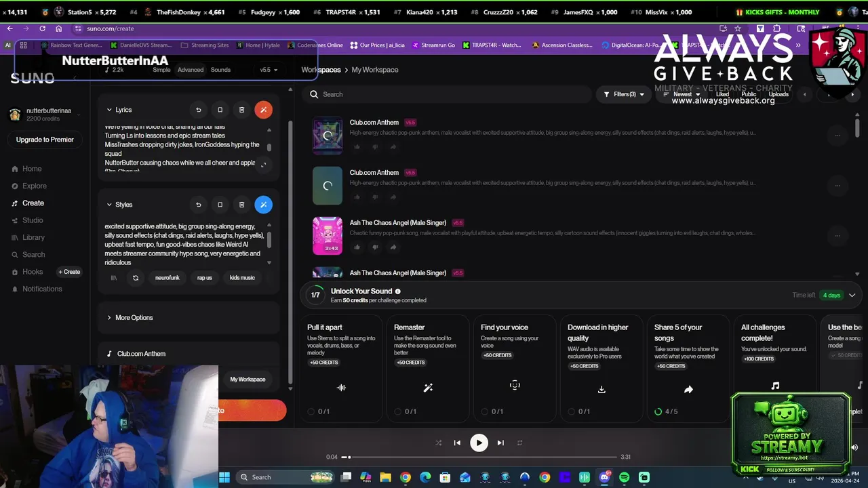Open the v5.5 model version dropdown
868x488 pixels.
pos(269,70)
